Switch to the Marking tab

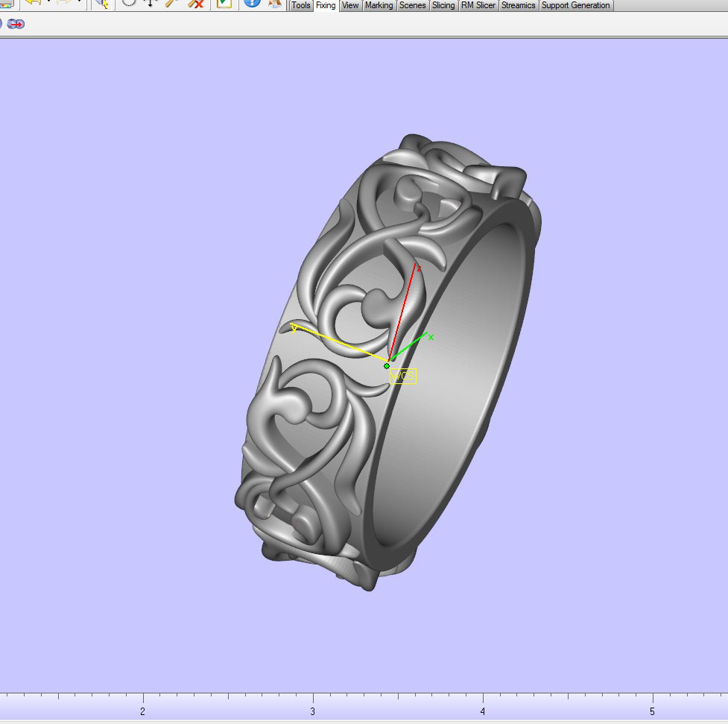379,5
